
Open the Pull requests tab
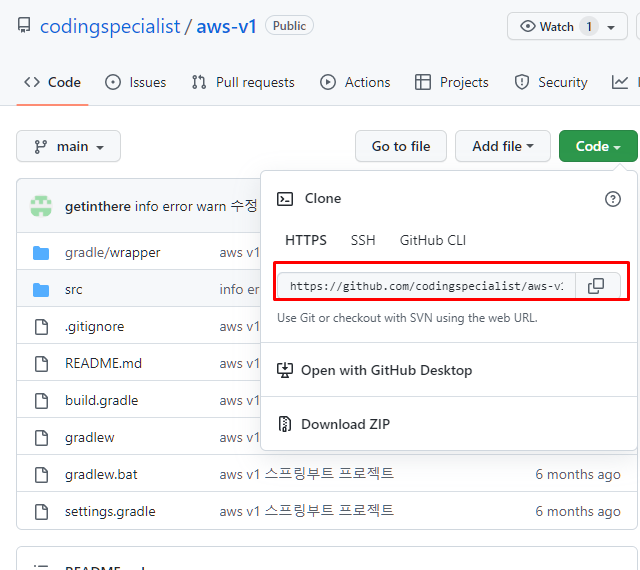click(x=243, y=82)
